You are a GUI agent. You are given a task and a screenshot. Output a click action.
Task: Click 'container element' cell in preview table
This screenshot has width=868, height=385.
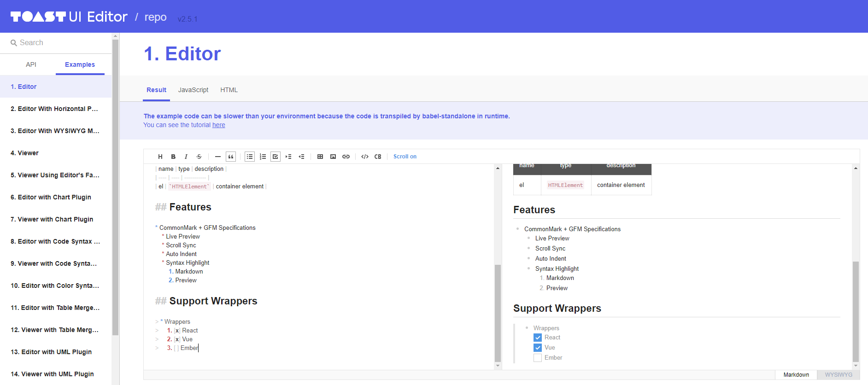[621, 185]
